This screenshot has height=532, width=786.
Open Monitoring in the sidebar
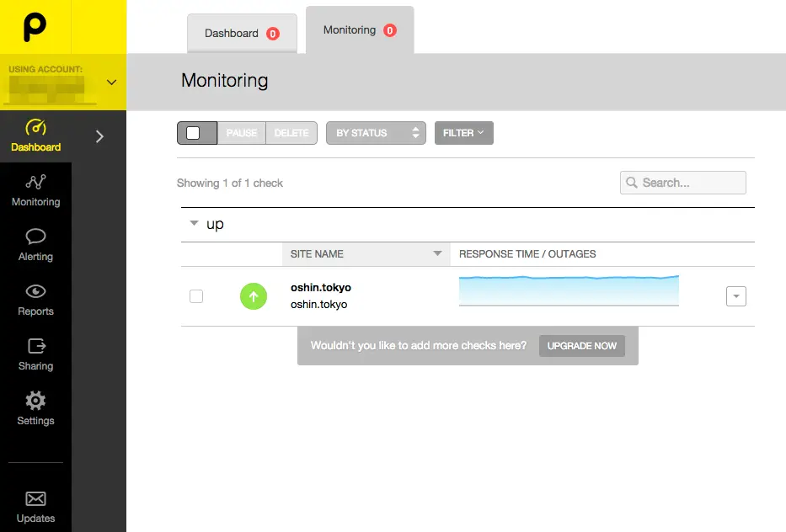35,190
